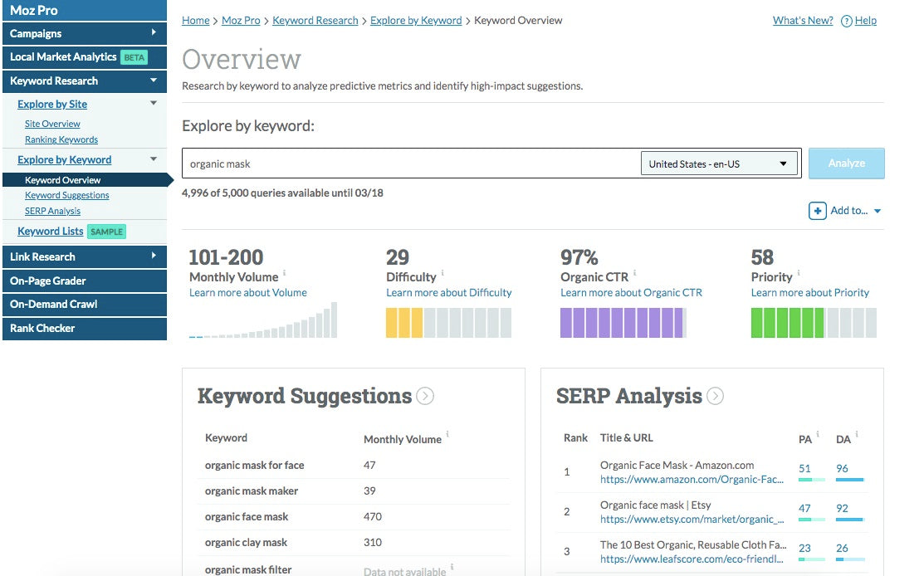This screenshot has width=924, height=576.
Task: Click info icon beside PA column header
Action: pyautogui.click(x=818, y=434)
